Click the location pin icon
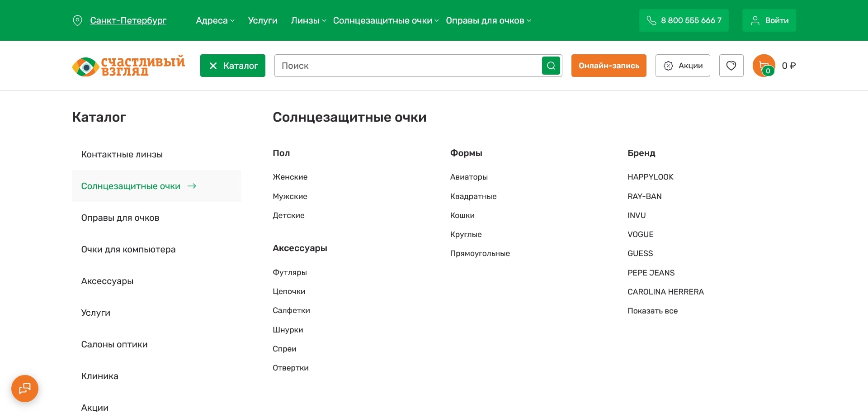This screenshot has height=413, width=868. tap(77, 20)
